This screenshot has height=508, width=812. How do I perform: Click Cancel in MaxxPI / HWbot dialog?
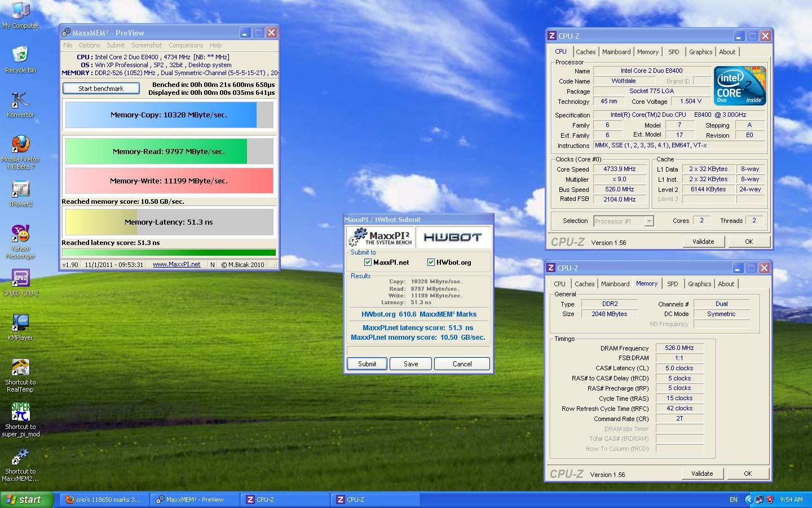(462, 364)
